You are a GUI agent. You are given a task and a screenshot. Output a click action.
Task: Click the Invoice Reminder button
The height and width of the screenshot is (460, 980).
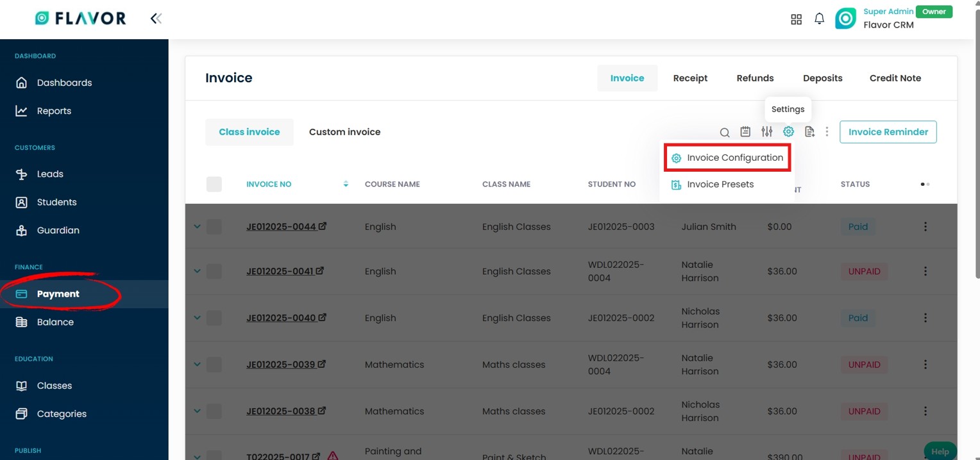point(888,132)
